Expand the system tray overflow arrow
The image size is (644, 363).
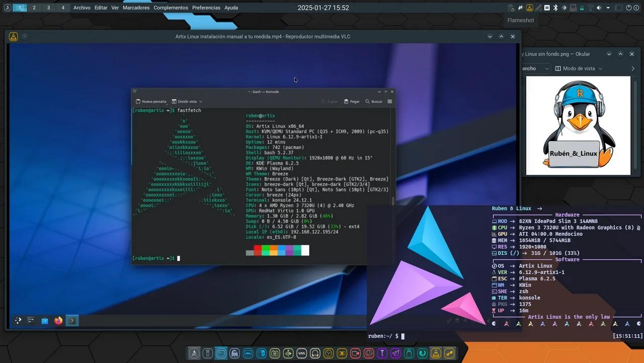tap(608, 8)
